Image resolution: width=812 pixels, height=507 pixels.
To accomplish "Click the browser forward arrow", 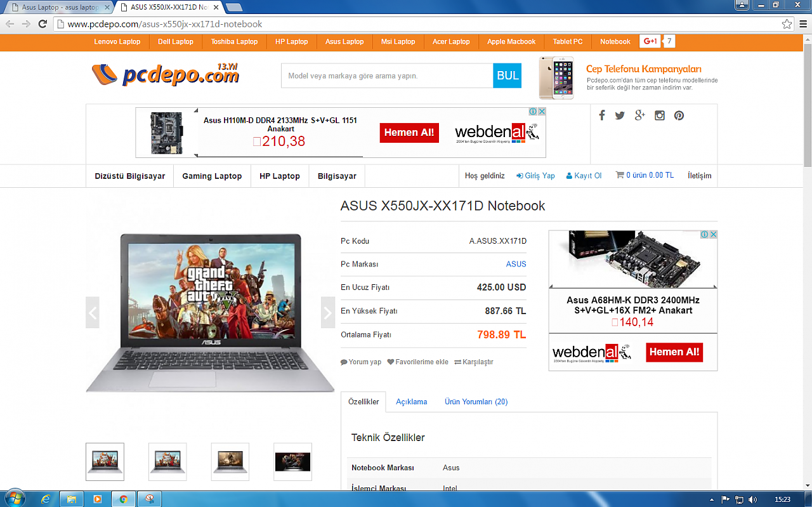I will (26, 24).
